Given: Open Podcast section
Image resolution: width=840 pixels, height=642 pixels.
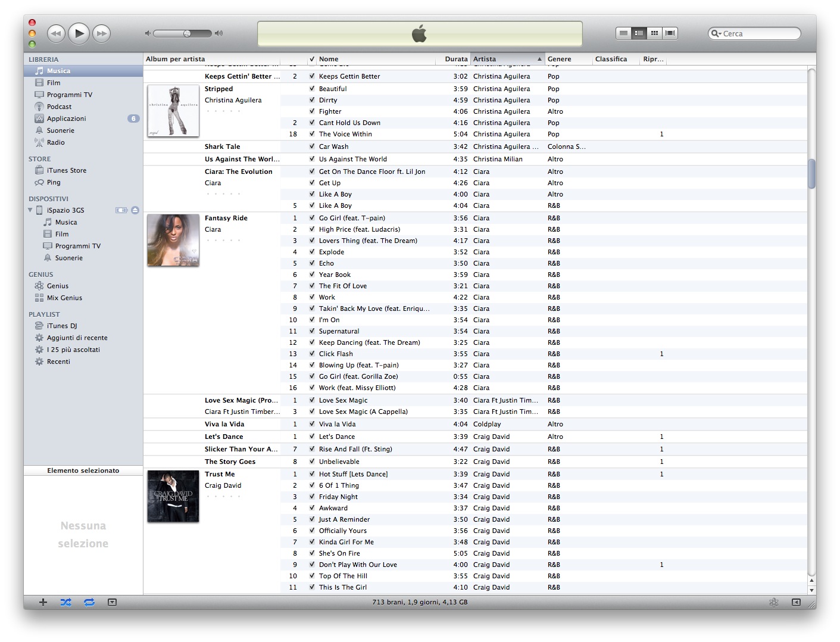Looking at the screenshot, I should [83, 107].
